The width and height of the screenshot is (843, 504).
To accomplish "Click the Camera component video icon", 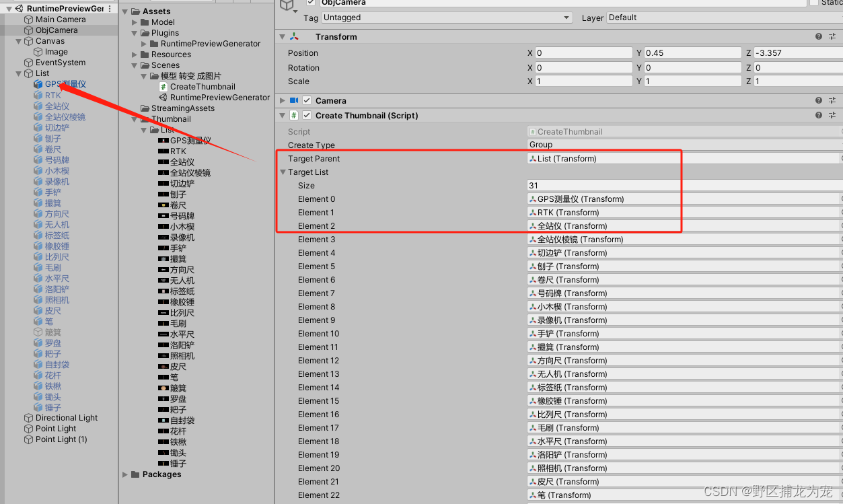I will pos(294,100).
